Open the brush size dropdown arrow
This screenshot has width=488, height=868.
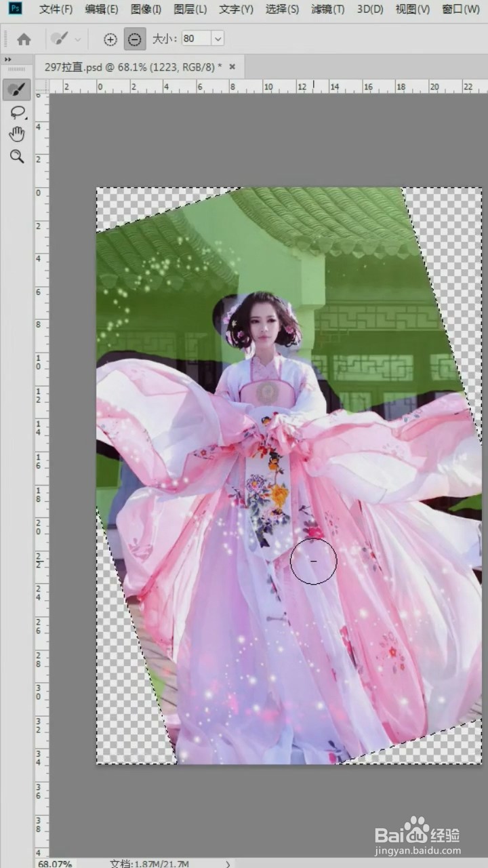pos(218,39)
